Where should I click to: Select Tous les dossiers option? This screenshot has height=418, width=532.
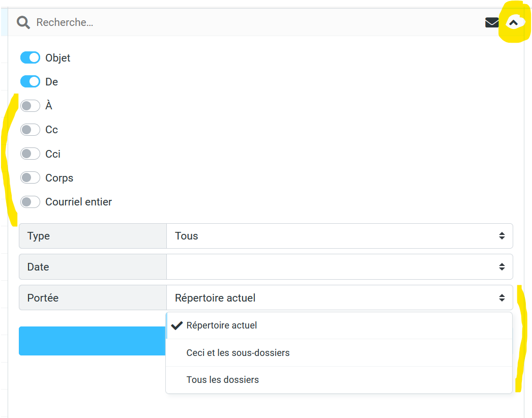click(x=223, y=380)
